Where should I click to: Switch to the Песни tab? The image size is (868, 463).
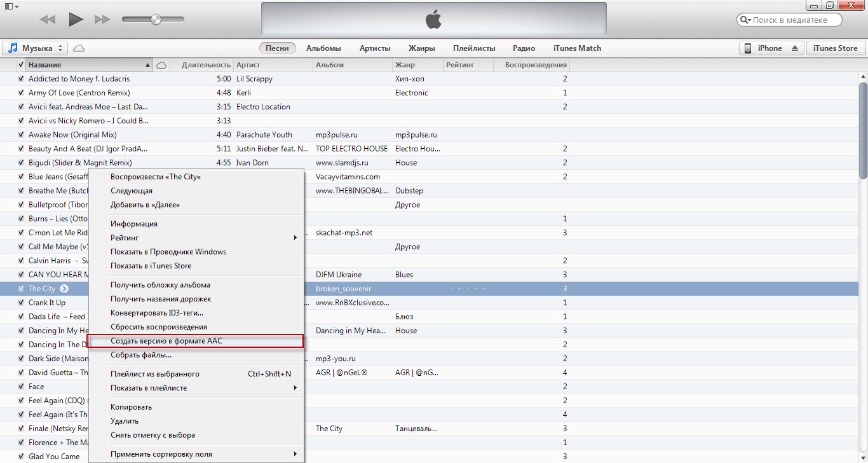[277, 48]
